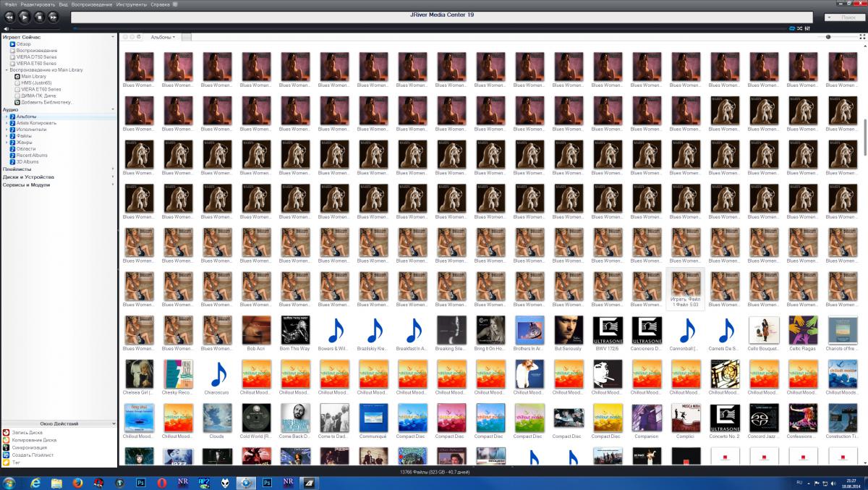Open the DSP equalizer settings icon
This screenshot has height=490, width=868.
click(807, 29)
